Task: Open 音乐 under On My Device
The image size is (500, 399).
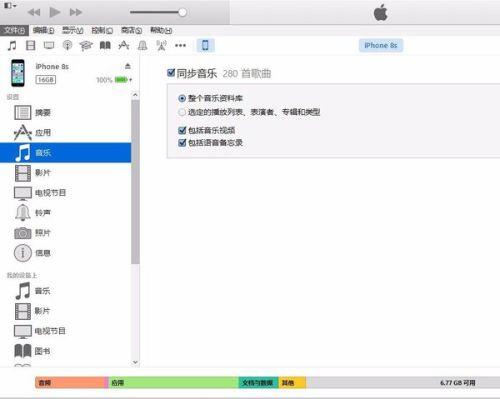Action: click(x=66, y=291)
